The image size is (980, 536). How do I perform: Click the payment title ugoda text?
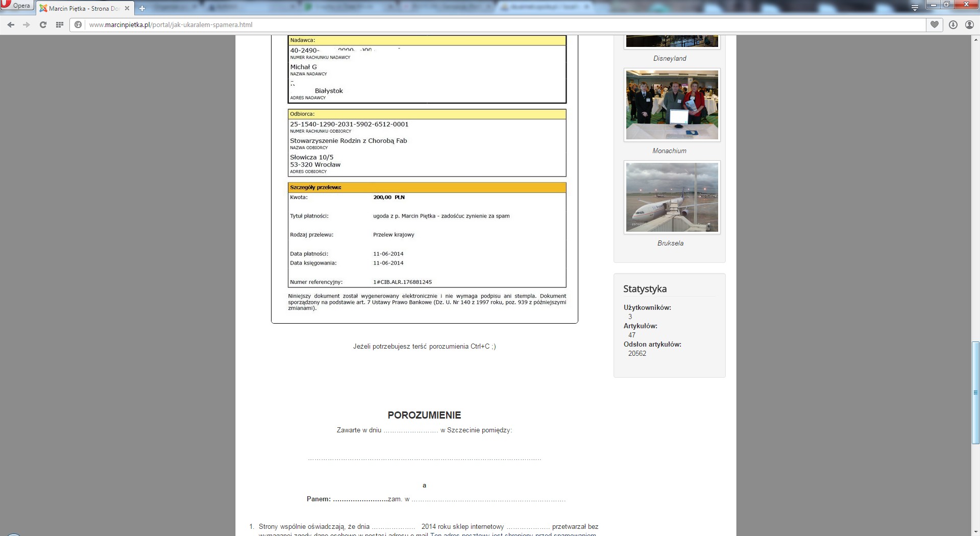click(442, 216)
